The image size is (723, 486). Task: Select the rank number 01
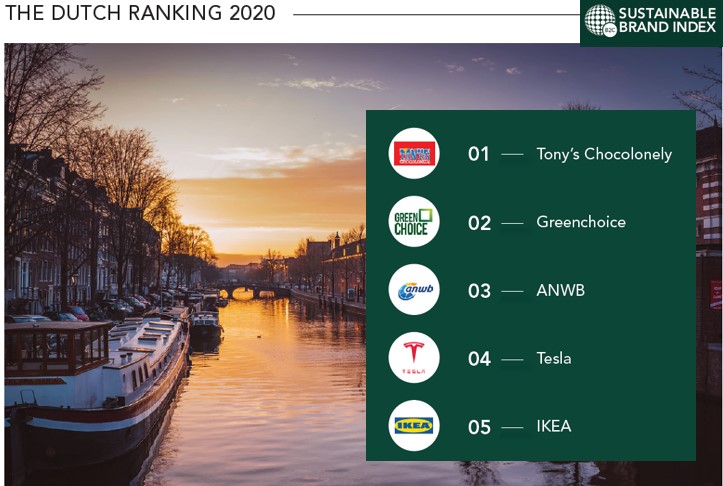tap(479, 155)
